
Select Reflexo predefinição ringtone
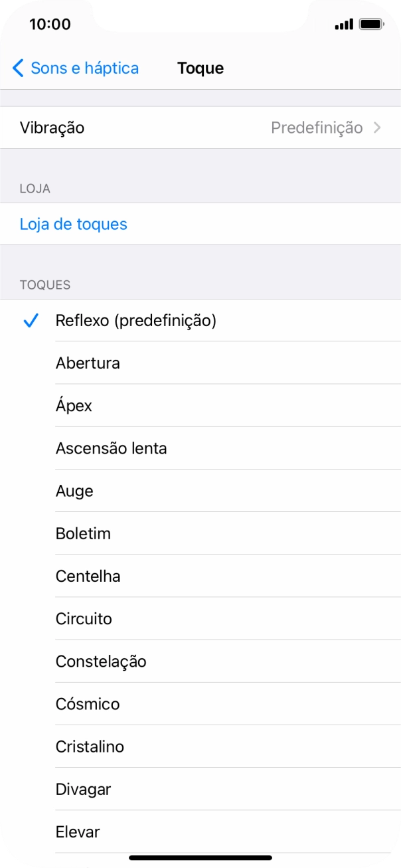coord(135,320)
